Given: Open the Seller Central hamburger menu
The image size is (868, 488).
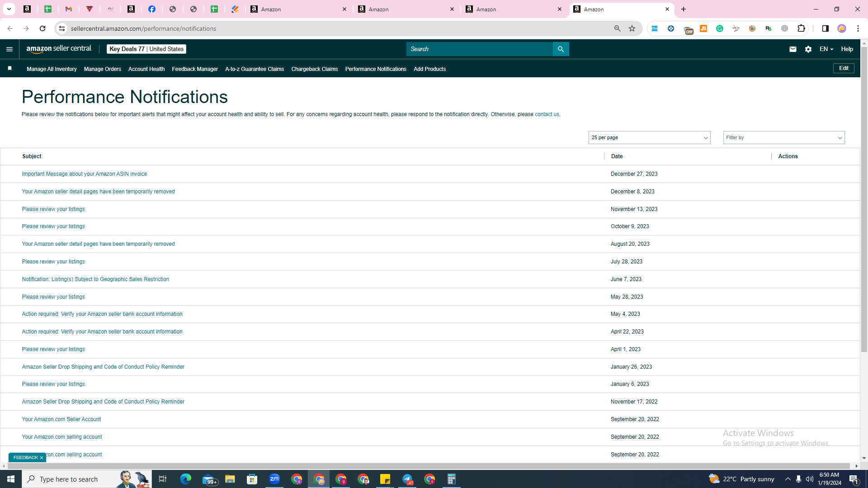Looking at the screenshot, I should click(x=9, y=49).
